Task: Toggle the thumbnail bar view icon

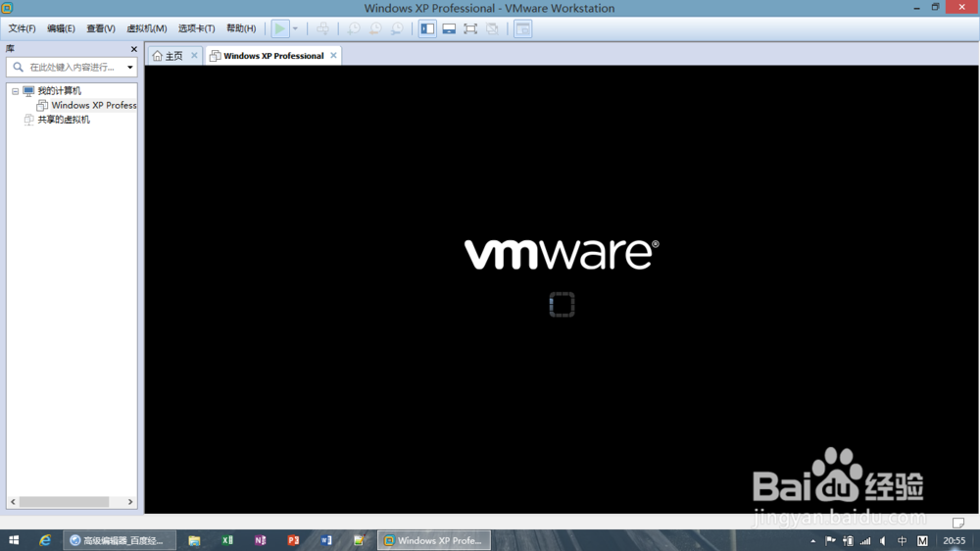Action: (x=449, y=28)
